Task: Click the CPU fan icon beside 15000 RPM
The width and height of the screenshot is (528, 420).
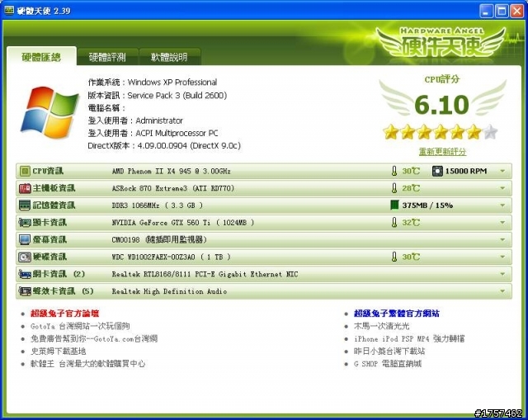Action: click(x=437, y=171)
